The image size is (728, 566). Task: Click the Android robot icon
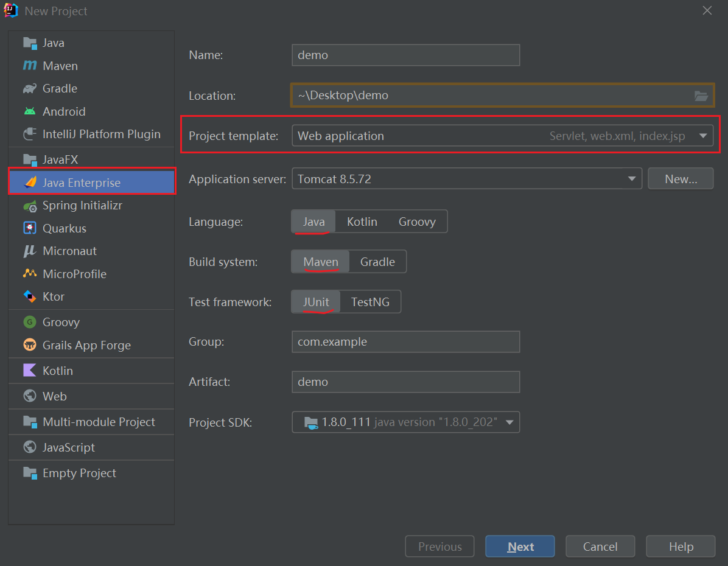[x=30, y=111]
